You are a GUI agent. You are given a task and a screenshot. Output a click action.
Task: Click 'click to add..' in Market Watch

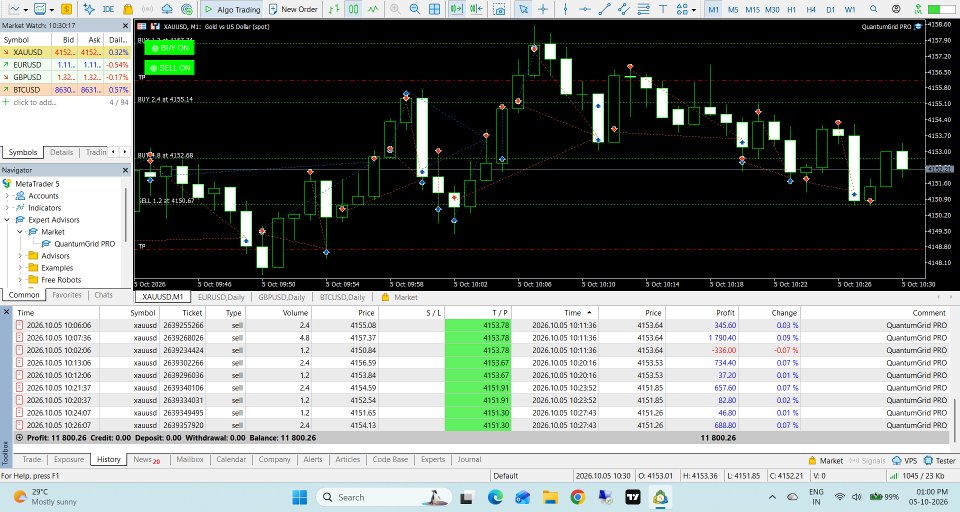[x=34, y=102]
